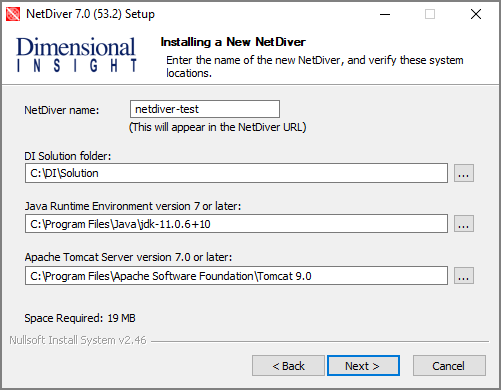
Task: Proceed with the Next > button
Action: tap(363, 366)
